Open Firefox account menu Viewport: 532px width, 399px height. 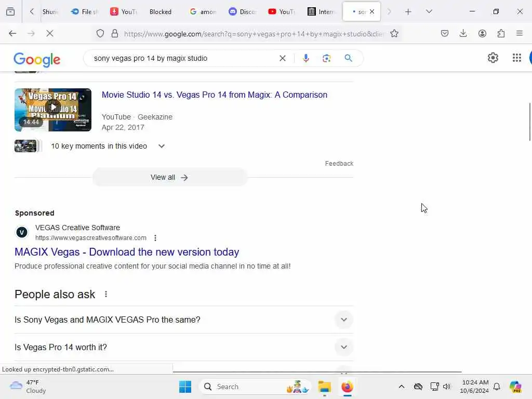pyautogui.click(x=482, y=33)
